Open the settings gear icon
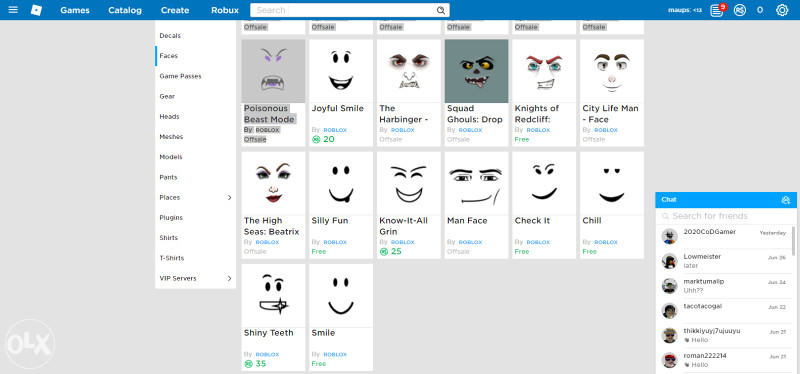This screenshot has width=800, height=374. coord(782,10)
